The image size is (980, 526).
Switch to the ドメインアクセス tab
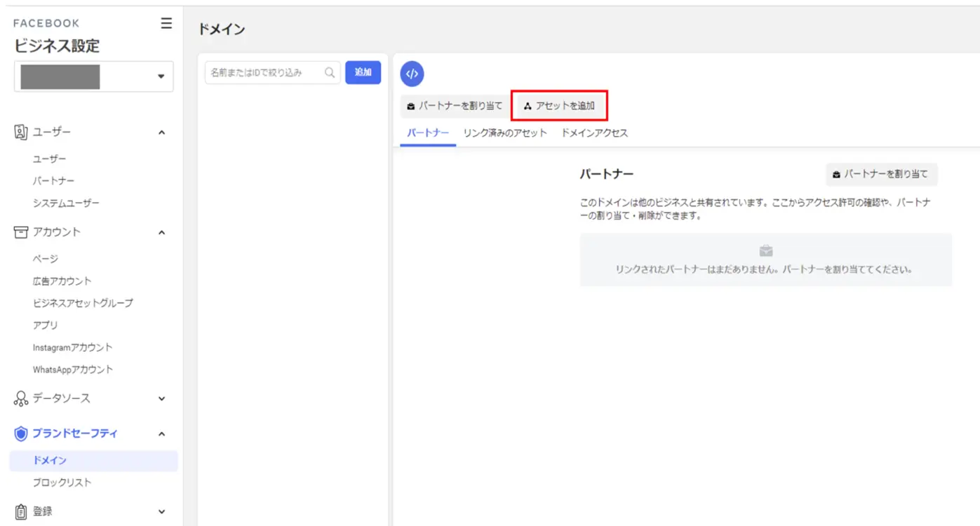coord(594,133)
